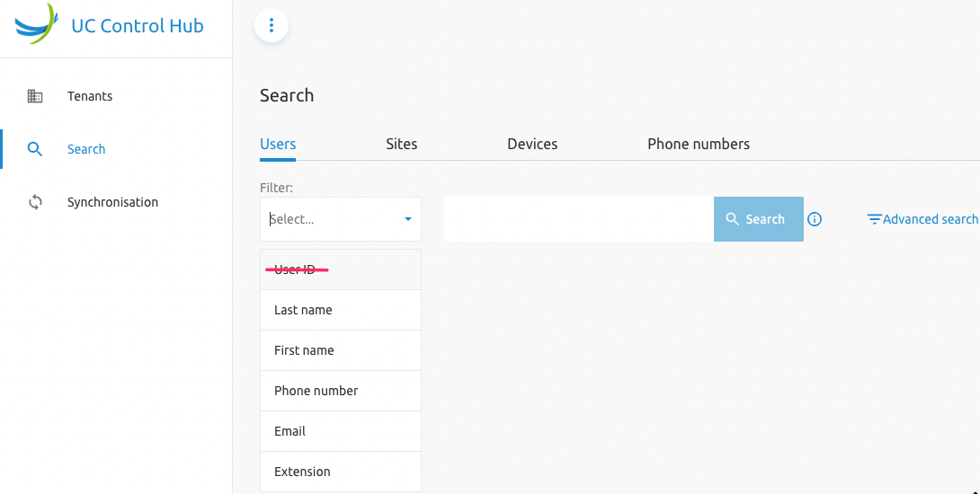980x494 pixels.
Task: Select User ID from the filter list
Action: pos(340,269)
